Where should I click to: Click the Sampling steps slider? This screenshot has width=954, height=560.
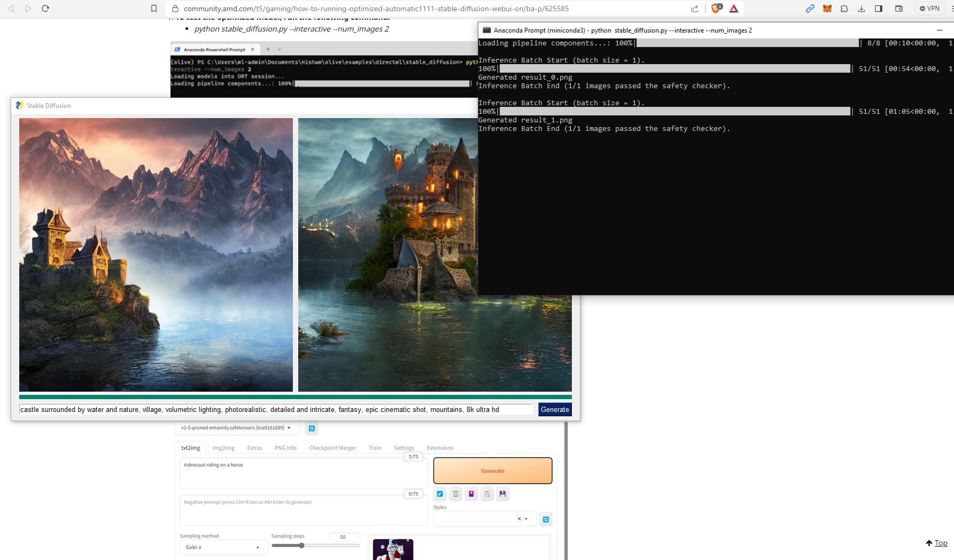tap(315, 546)
